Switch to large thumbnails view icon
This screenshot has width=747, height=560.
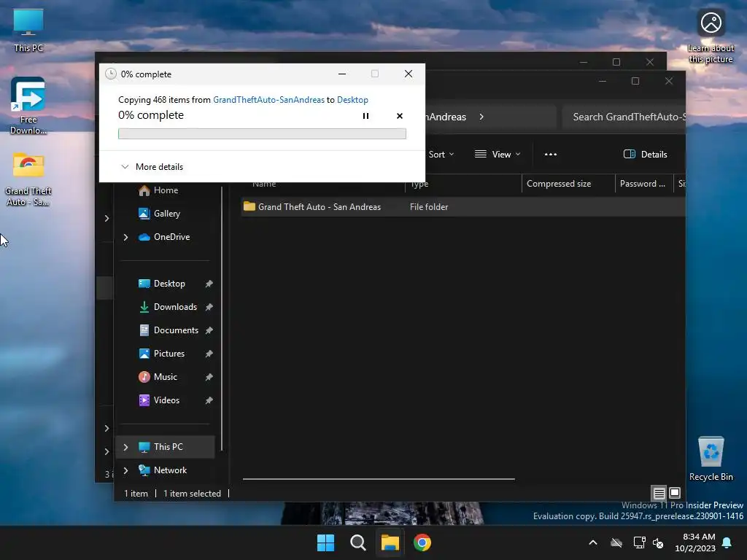675,493
